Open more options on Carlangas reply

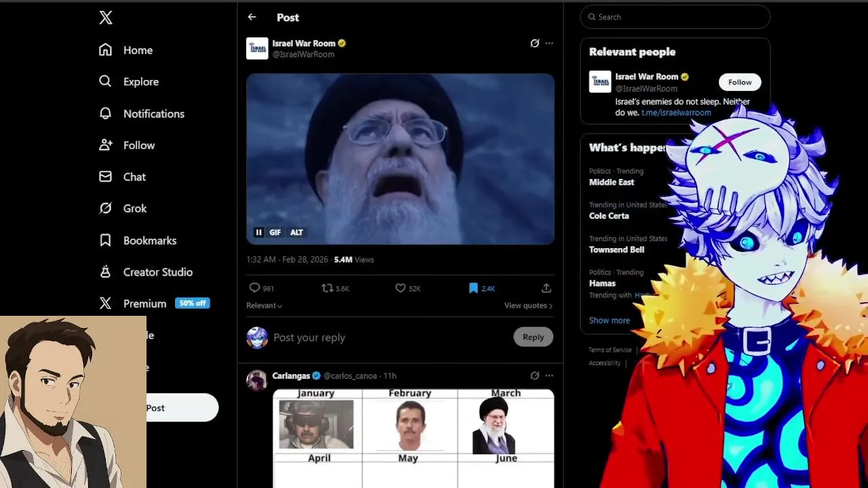549,375
